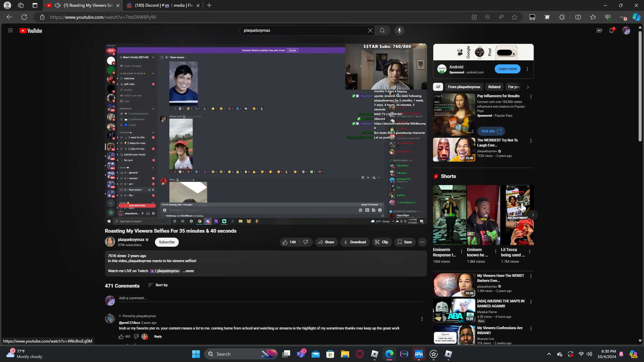
Task: Go back in browser history
Action: click(x=9, y=17)
